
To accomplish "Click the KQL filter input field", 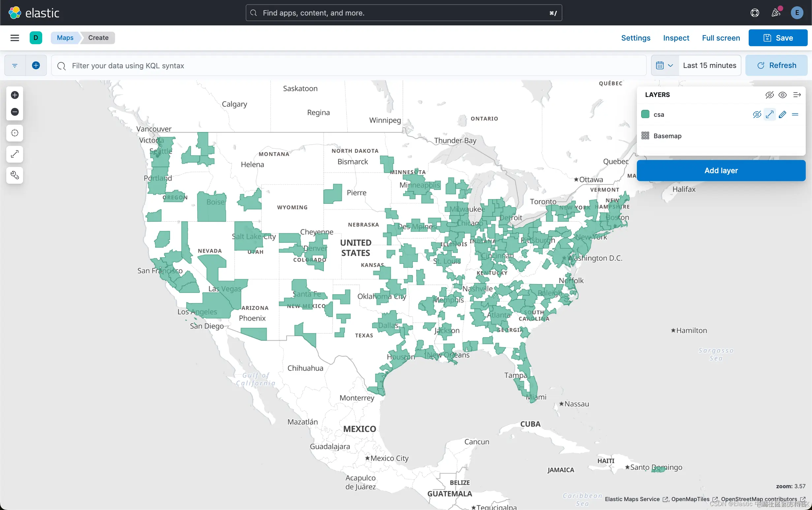I will pos(347,65).
